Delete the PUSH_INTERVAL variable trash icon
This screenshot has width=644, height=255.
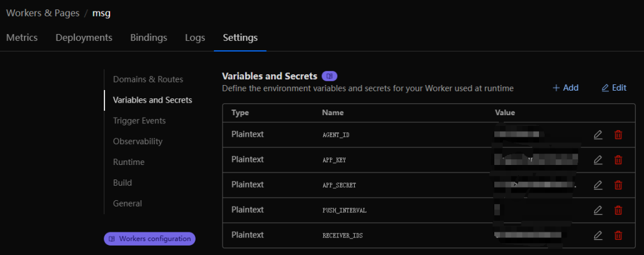[618, 210]
